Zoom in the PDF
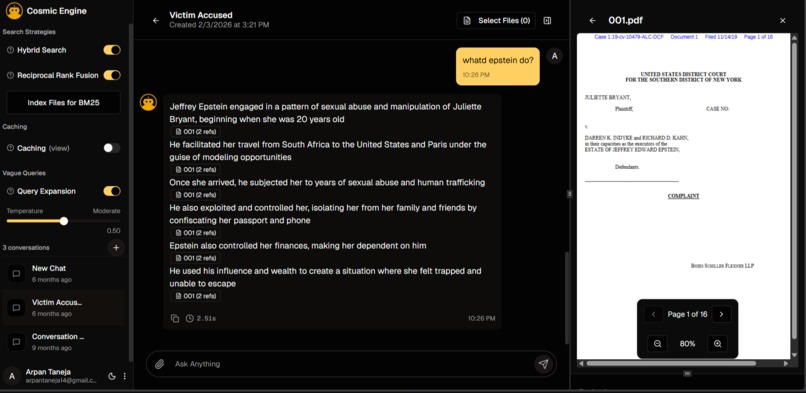 coord(718,344)
